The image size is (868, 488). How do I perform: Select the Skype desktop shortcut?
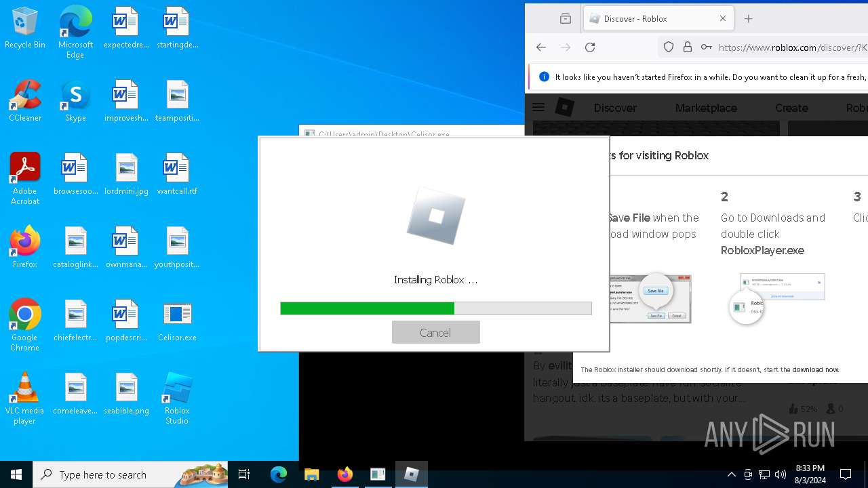click(x=75, y=102)
